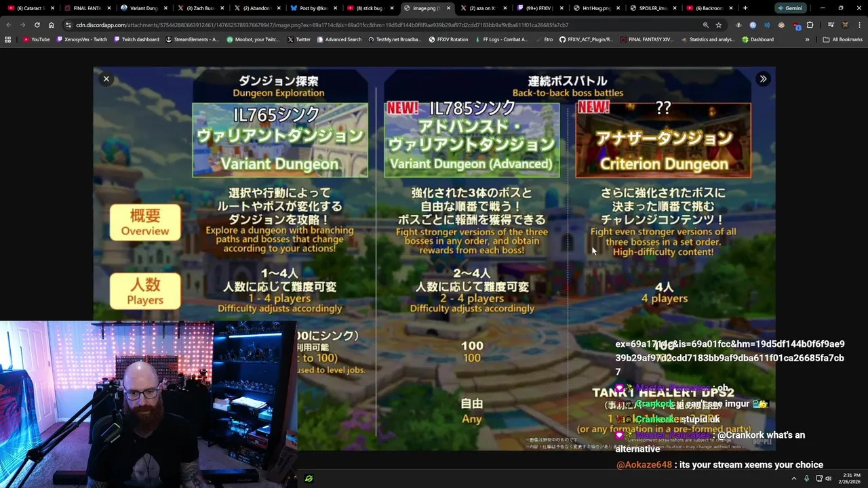Open the Chrome profile avatar

[x=845, y=25]
